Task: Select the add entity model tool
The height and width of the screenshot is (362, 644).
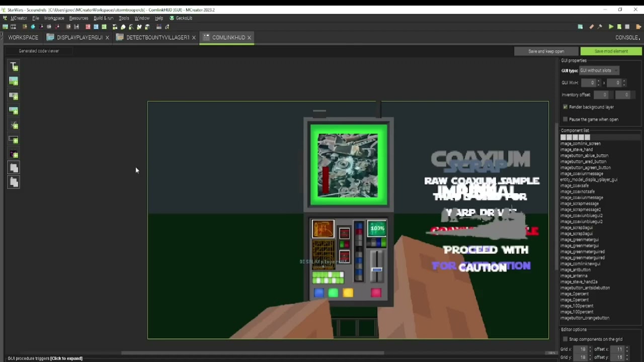Action: click(14, 154)
